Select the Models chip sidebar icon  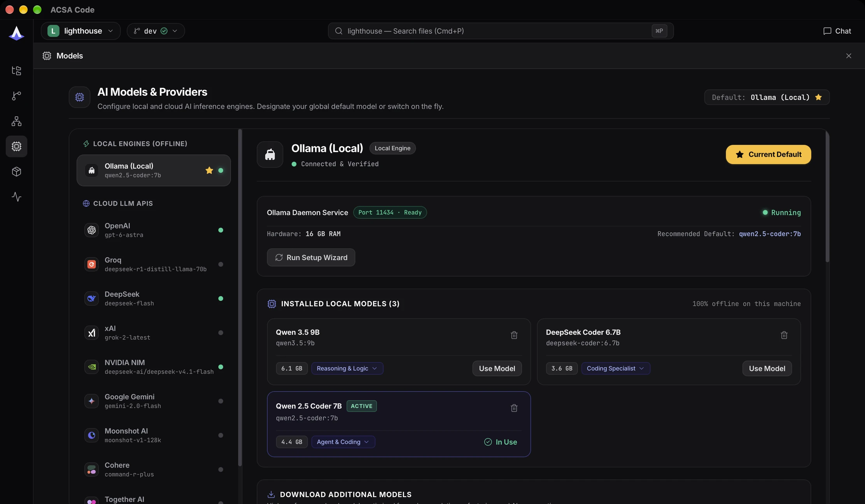(16, 146)
